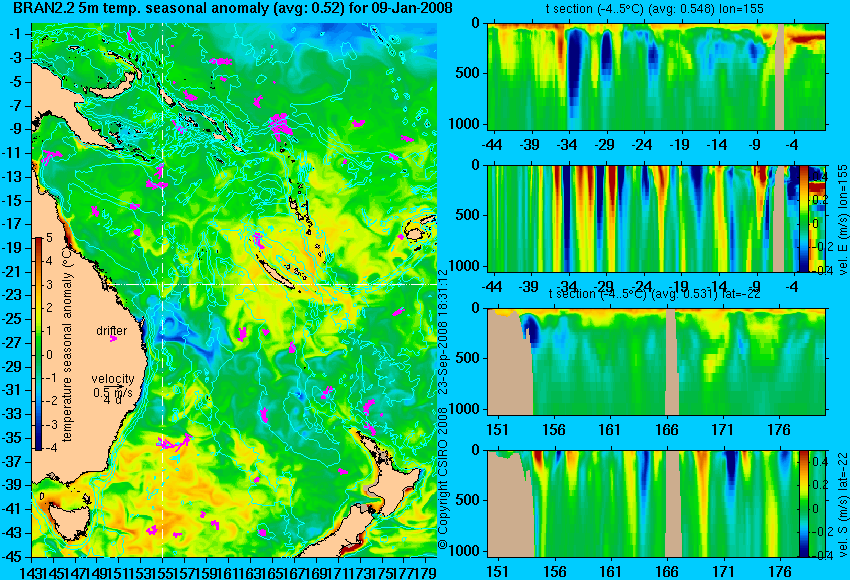The width and height of the screenshot is (850, 580).
Task: Click the '1000' depth label on bottom vel. S plot
Action: [464, 551]
